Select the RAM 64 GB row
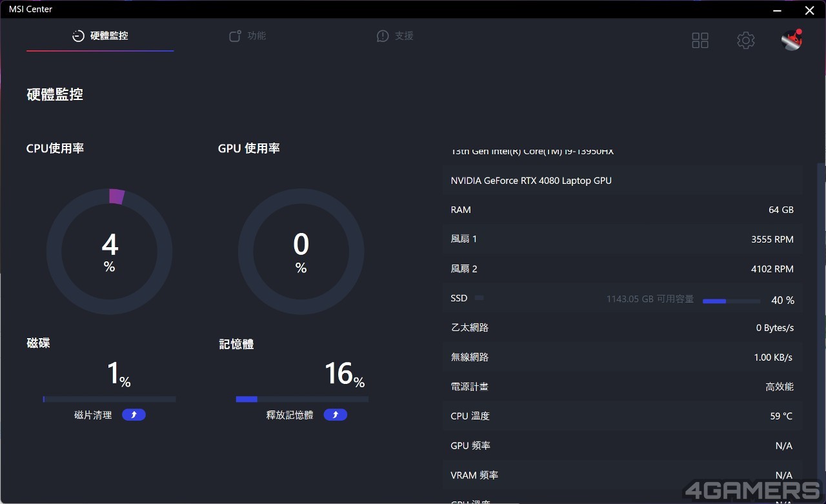Viewport: 826px width, 504px height. 622,210
